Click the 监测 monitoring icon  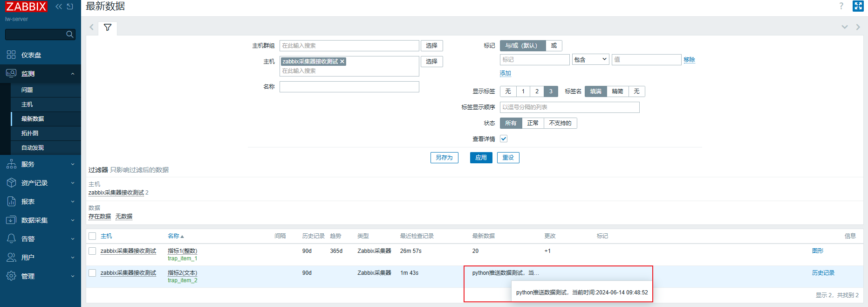pos(11,73)
